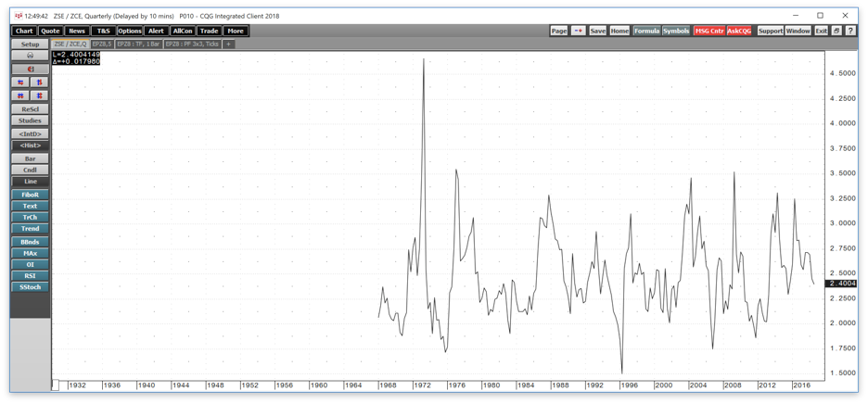The width and height of the screenshot is (868, 404).
Task: Click the double horizontal arrows icon
Action: (20, 95)
